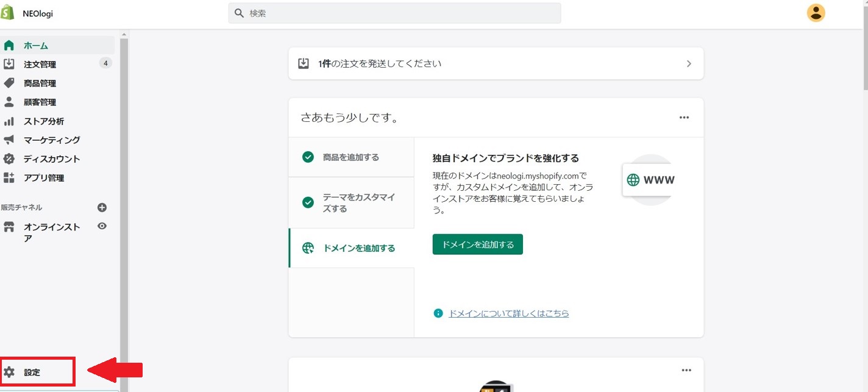The image size is (868, 392).
Task: Toggle the テーマをカスタマイズする completed checkmark
Action: point(308,202)
